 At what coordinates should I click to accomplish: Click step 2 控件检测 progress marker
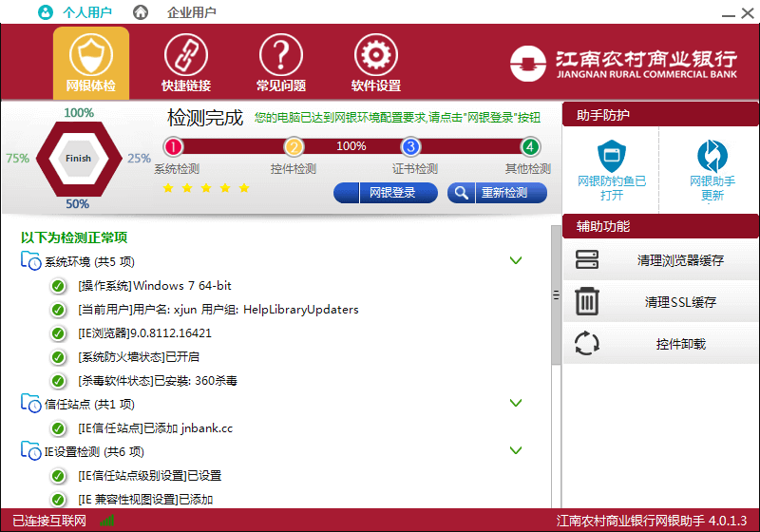tap(294, 147)
